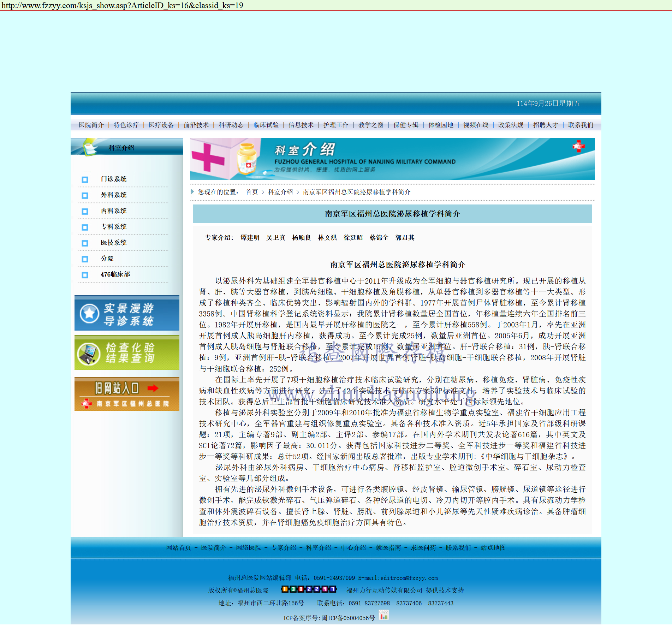
Task: Open the 医院简介 top menu item
Action: coord(91,125)
